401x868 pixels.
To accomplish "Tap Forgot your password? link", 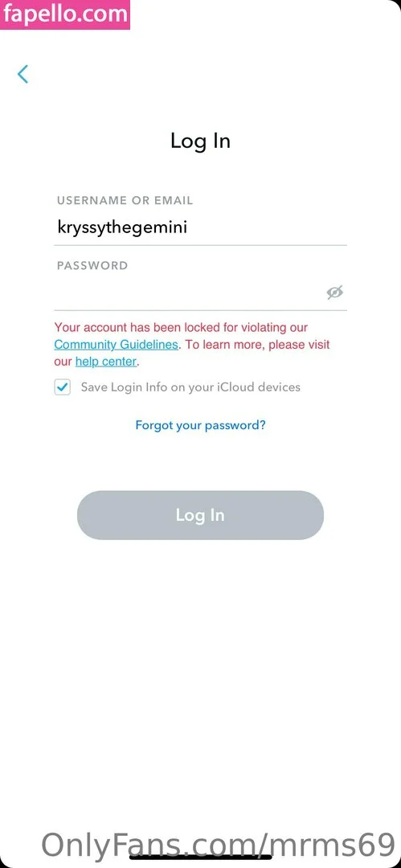I will click(x=201, y=425).
